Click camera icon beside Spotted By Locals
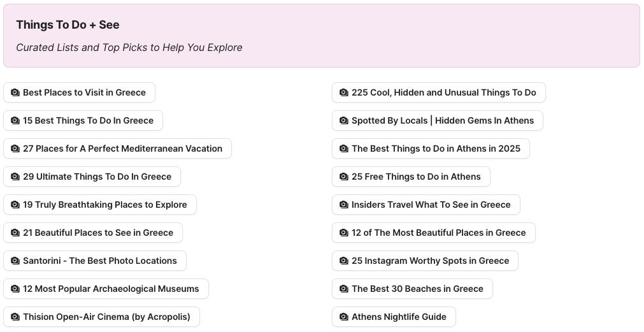The width and height of the screenshot is (644, 332). (x=344, y=120)
